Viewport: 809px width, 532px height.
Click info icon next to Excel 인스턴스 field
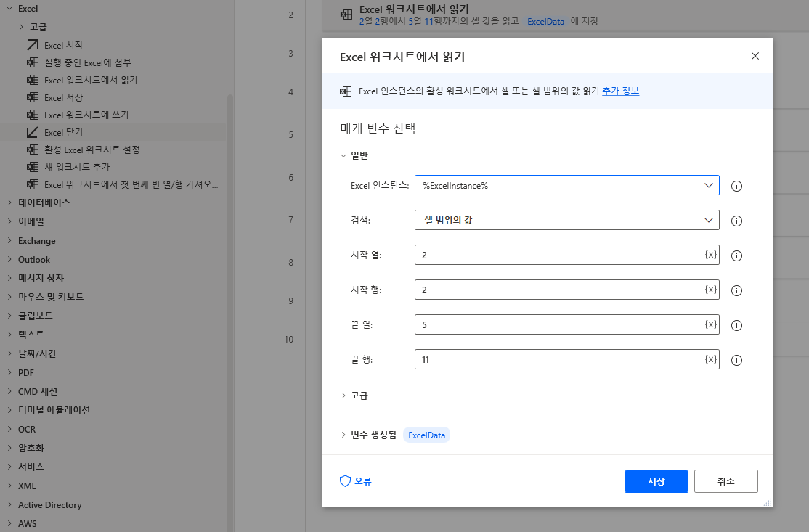[x=736, y=186]
